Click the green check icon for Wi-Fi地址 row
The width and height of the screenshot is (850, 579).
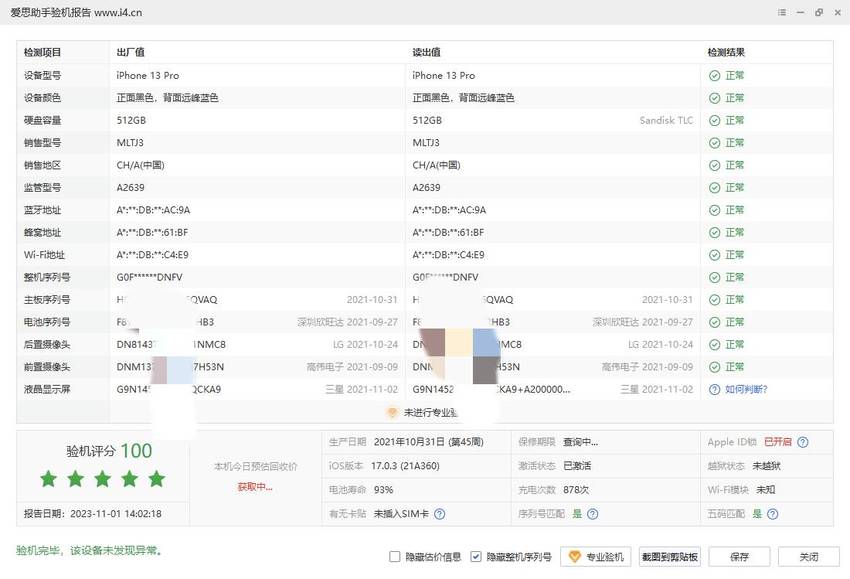714,255
